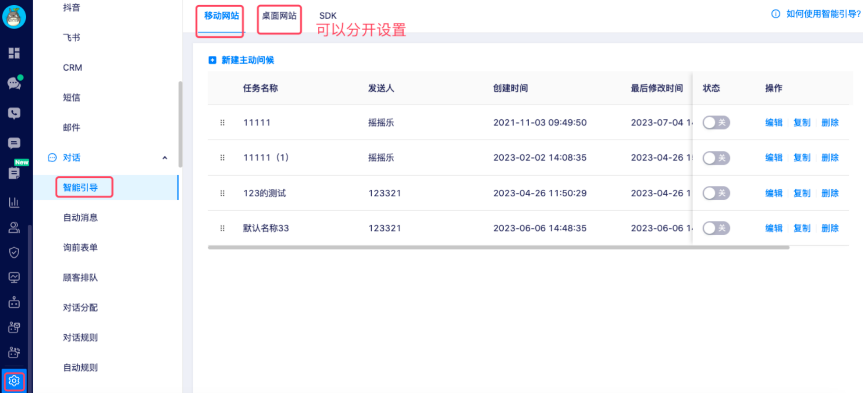Open 邮件 in the side menu

click(x=71, y=128)
